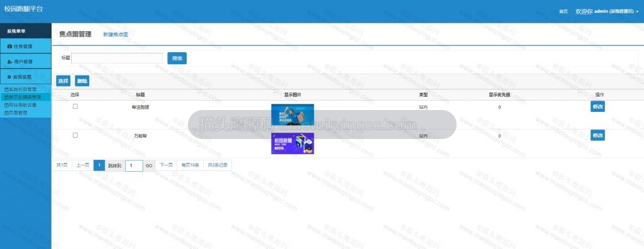Click 修改 in the first table row
Viewport: 644px width, 249px height.
pos(597,106)
